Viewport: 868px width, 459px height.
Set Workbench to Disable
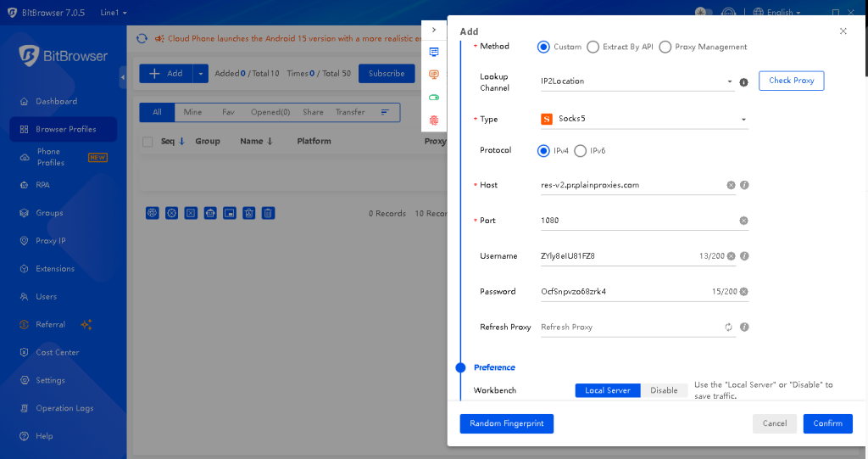tap(664, 390)
